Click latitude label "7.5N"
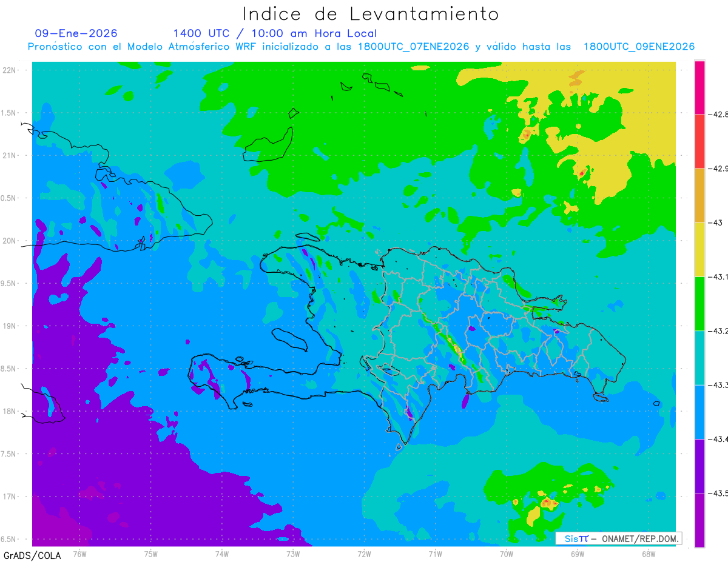Image resolution: width=728 pixels, height=562 pixels. (x=9, y=454)
